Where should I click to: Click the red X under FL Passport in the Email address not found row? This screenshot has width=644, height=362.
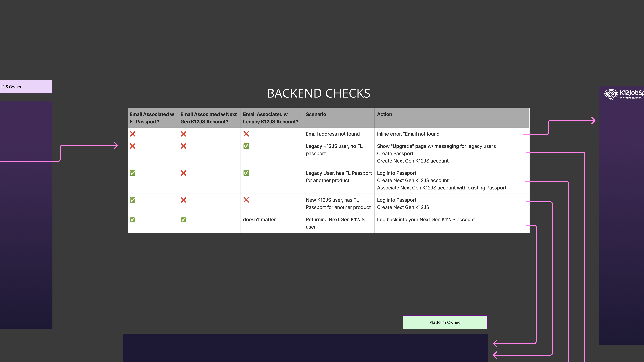(x=133, y=134)
